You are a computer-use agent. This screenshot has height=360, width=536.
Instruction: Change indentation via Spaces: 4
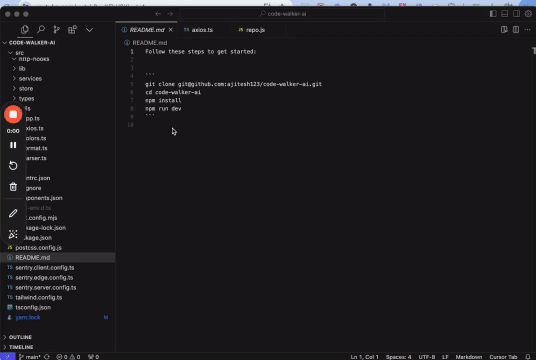[x=398, y=357]
